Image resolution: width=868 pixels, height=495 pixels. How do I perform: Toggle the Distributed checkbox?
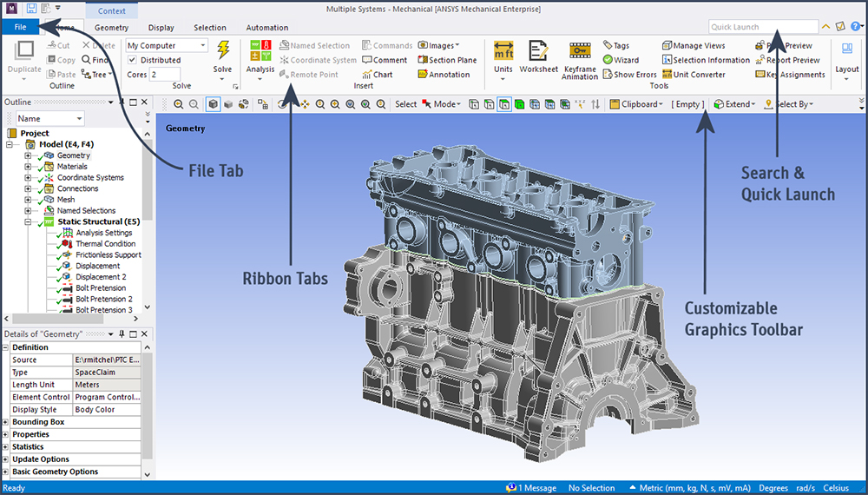(x=132, y=60)
